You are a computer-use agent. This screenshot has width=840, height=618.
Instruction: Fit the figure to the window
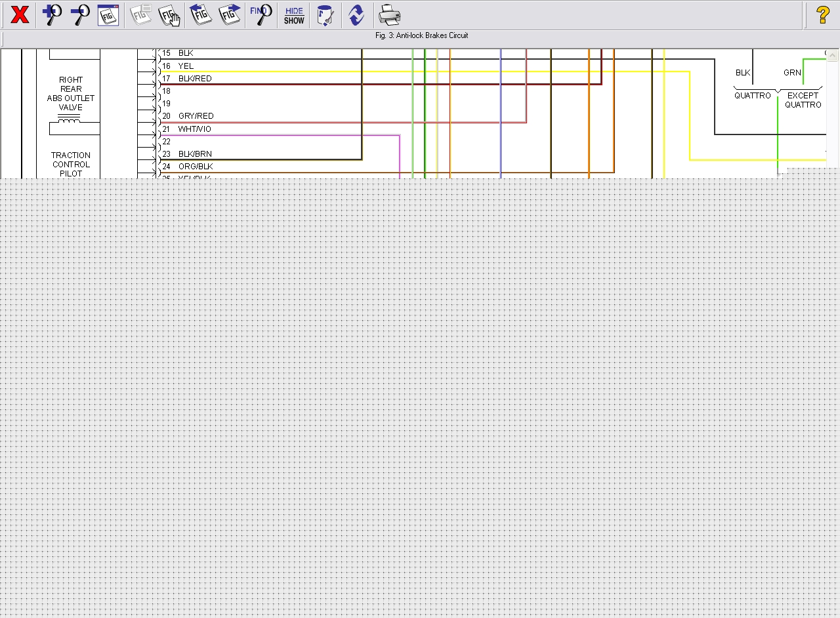(108, 14)
